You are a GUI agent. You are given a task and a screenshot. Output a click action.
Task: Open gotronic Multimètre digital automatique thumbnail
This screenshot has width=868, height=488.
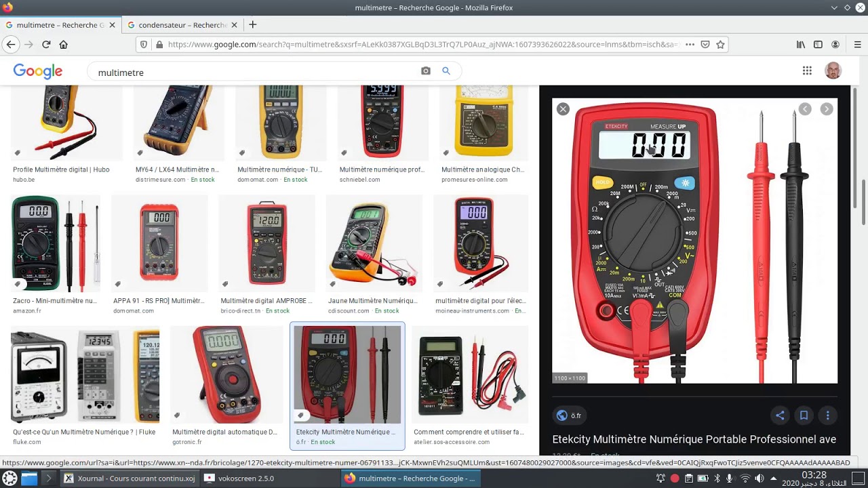(226, 374)
